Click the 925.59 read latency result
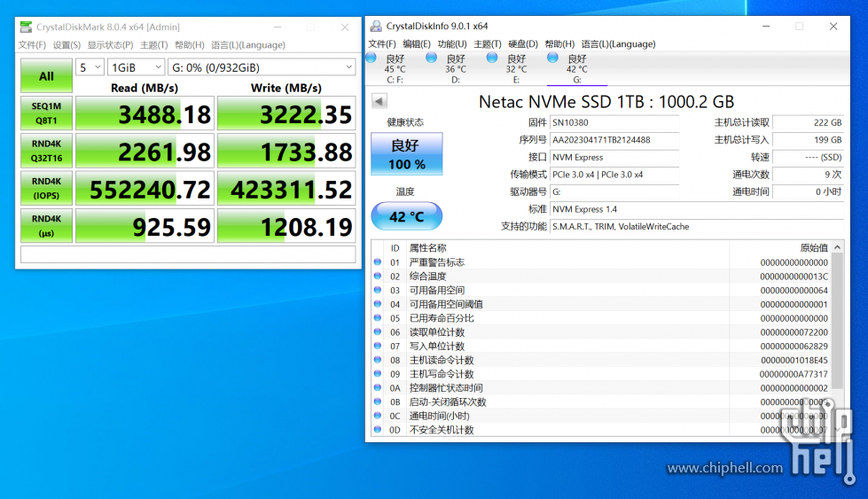The height and width of the screenshot is (499, 868). click(x=145, y=226)
